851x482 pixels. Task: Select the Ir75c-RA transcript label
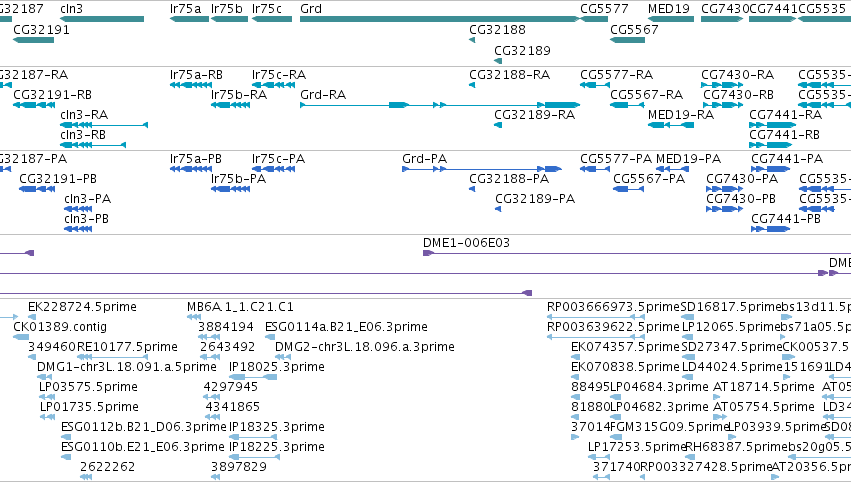coord(279,74)
